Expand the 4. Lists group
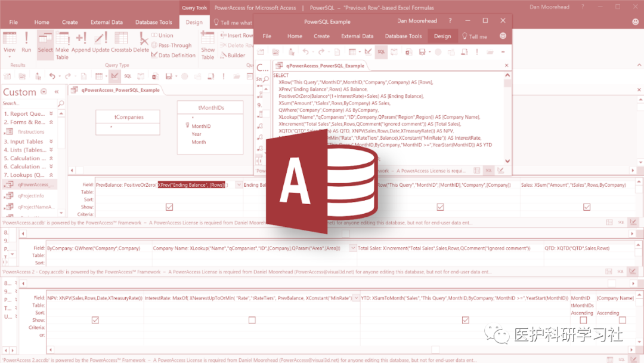 tap(51, 150)
